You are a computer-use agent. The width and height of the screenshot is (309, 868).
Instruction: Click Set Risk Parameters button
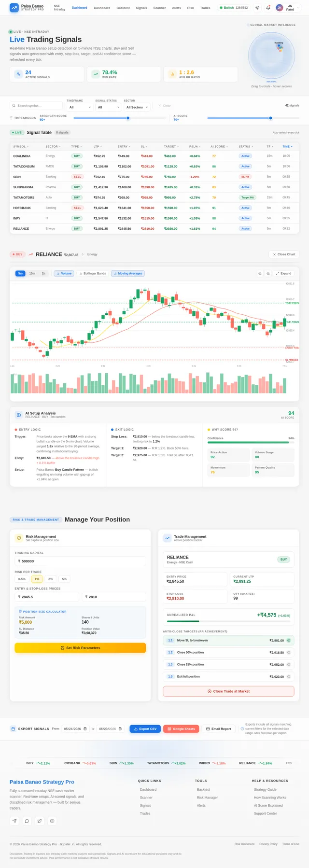click(x=80, y=648)
